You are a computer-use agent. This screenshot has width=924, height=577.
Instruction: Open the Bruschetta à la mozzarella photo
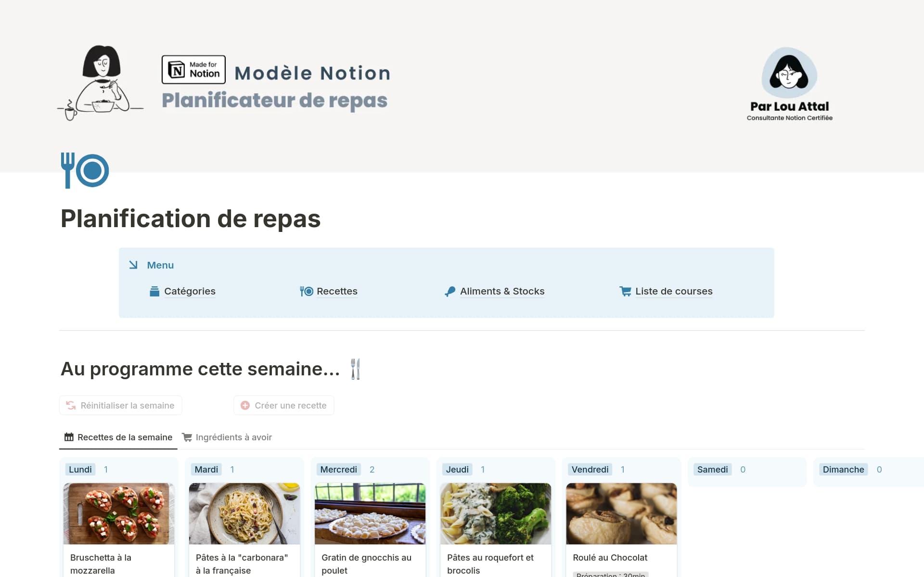coord(119,513)
